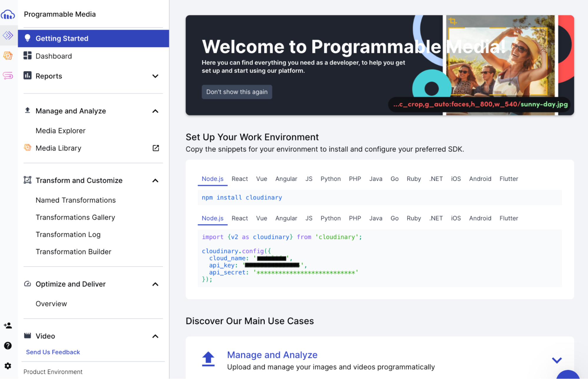This screenshot has width=588, height=379.
Task: Expand the Reports section chevron
Action: pyautogui.click(x=155, y=76)
